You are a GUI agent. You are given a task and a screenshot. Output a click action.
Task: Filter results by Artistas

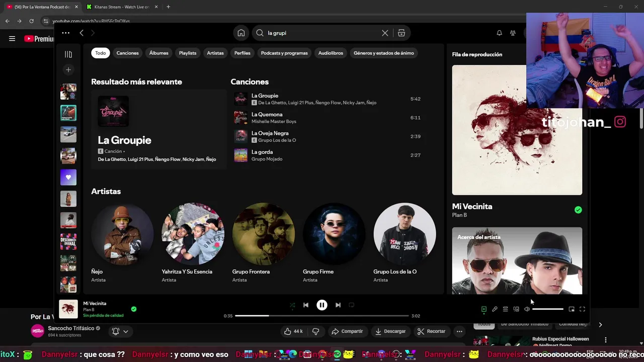[215, 53]
